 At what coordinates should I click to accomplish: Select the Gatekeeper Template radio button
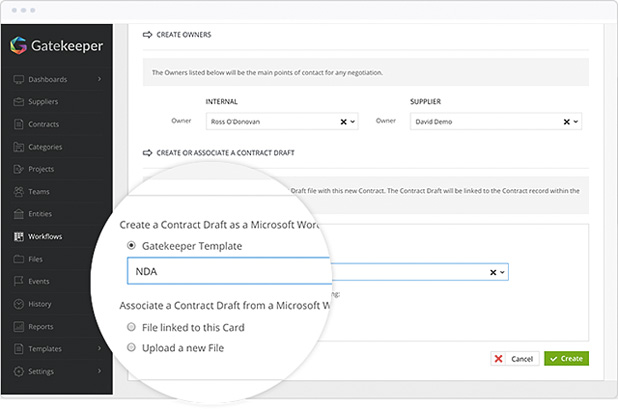[133, 246]
